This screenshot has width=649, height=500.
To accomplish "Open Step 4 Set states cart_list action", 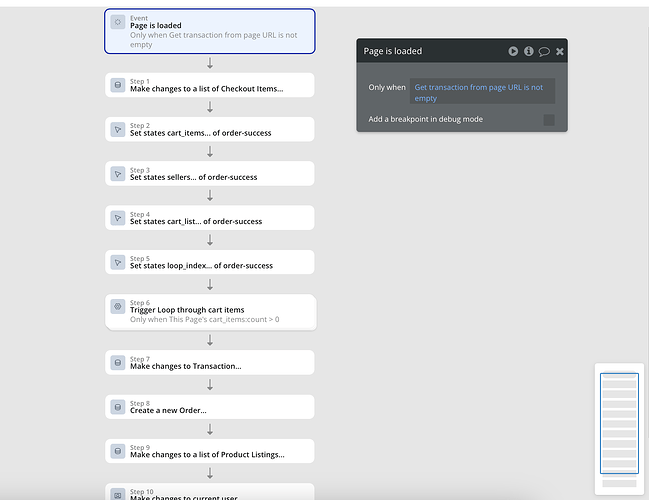I will point(210,218).
